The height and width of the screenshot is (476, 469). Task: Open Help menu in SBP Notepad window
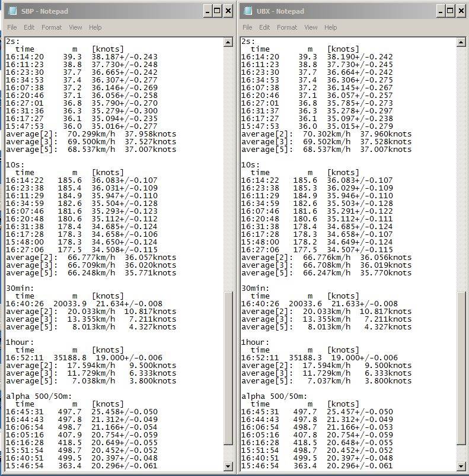[x=95, y=27]
